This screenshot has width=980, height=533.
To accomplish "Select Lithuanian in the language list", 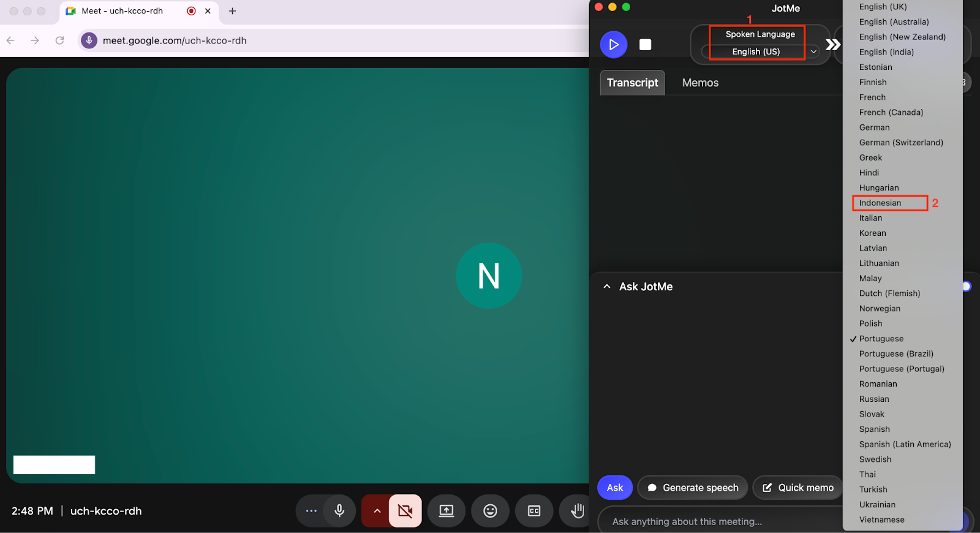I will (879, 263).
